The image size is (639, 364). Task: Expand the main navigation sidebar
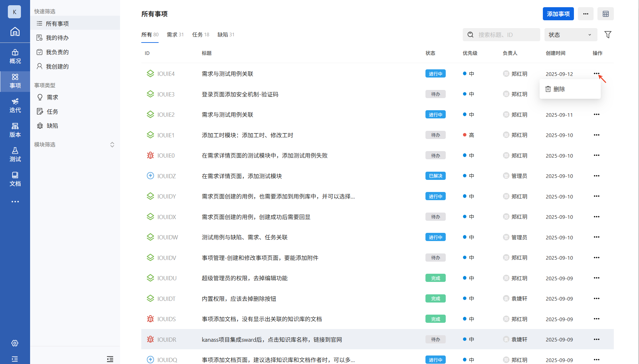pyautogui.click(x=15, y=359)
